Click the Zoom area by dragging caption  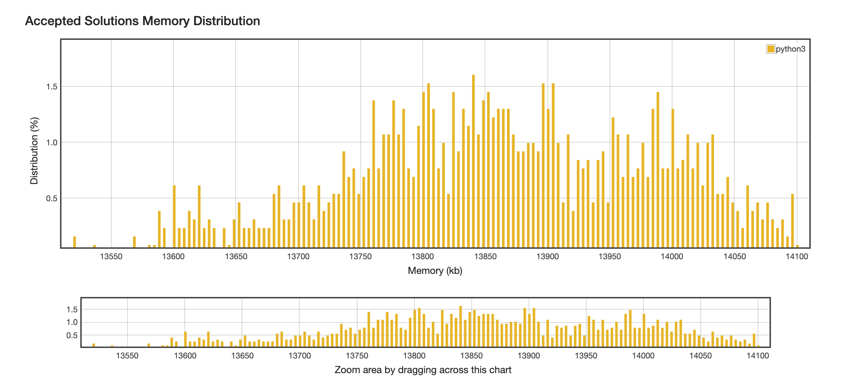click(423, 370)
